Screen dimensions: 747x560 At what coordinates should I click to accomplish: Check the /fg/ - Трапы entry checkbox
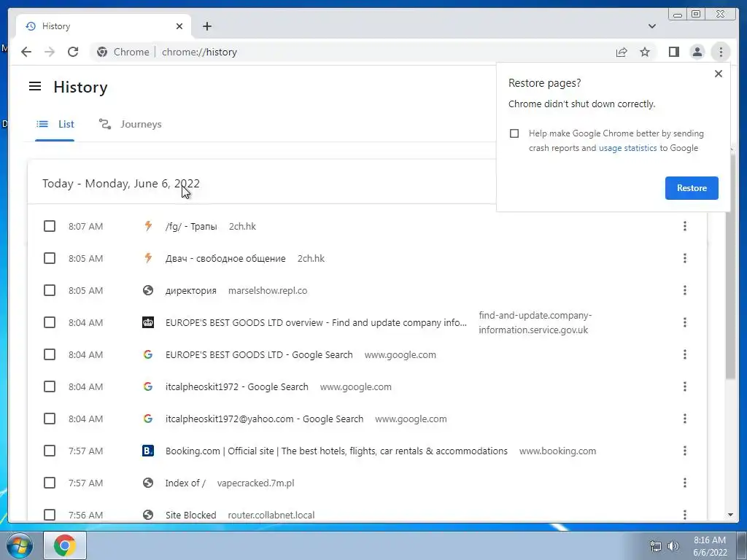(x=50, y=226)
